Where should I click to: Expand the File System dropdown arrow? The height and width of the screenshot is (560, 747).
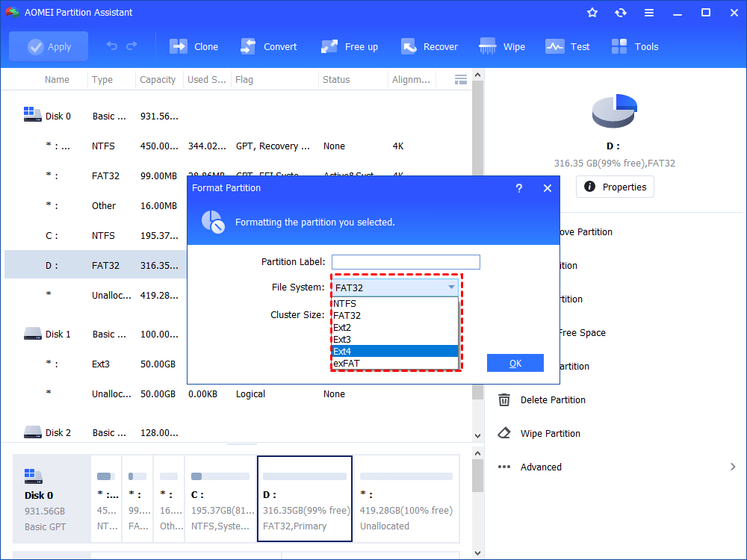[451, 287]
